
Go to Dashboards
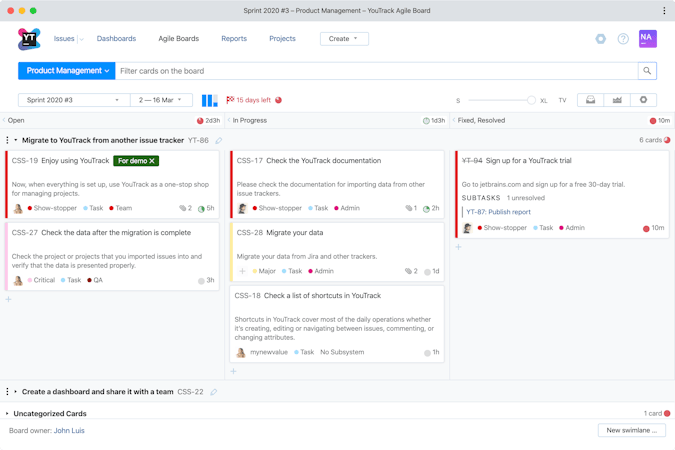pos(116,39)
